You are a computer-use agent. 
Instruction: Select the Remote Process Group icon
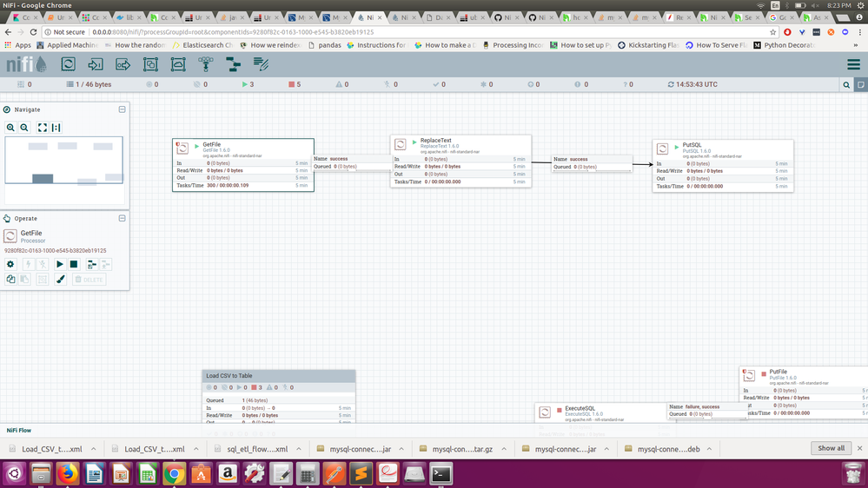[x=178, y=64]
